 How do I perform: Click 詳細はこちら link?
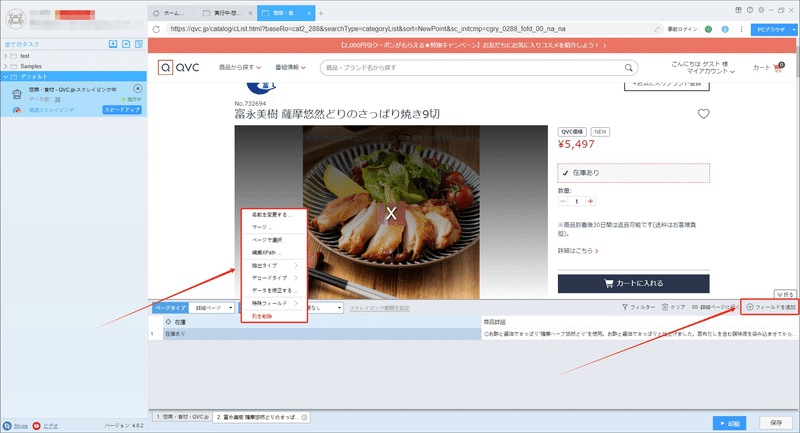point(578,251)
